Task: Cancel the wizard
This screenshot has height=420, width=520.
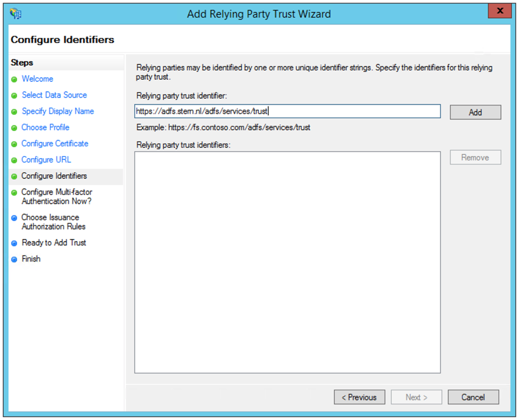Action: [x=473, y=397]
